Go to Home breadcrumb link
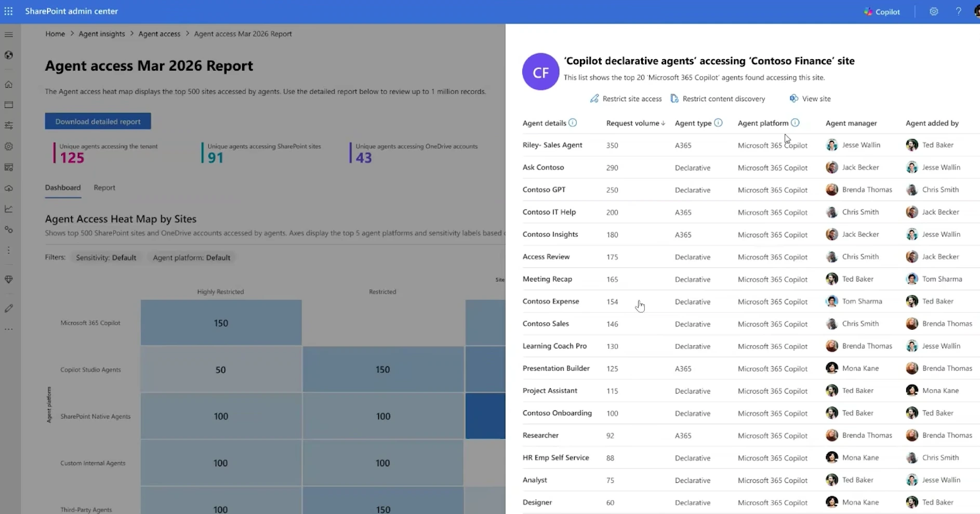Viewport: 980px width, 514px height. [x=55, y=34]
